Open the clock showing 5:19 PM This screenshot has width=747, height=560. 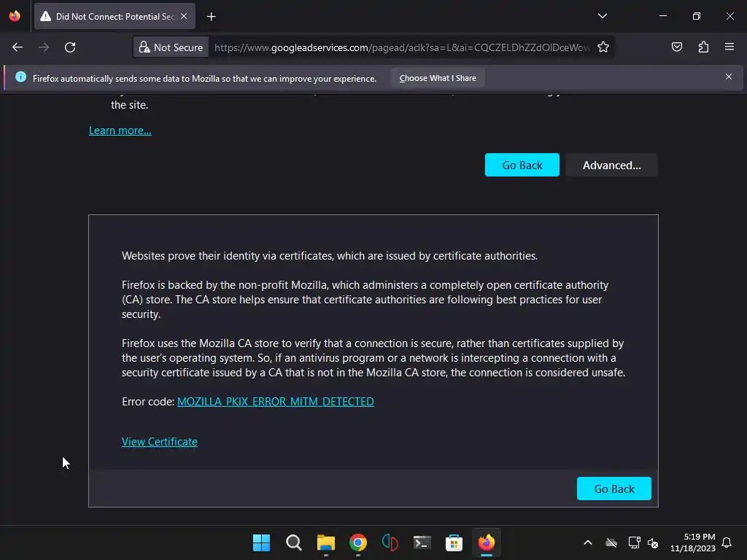[x=693, y=542]
